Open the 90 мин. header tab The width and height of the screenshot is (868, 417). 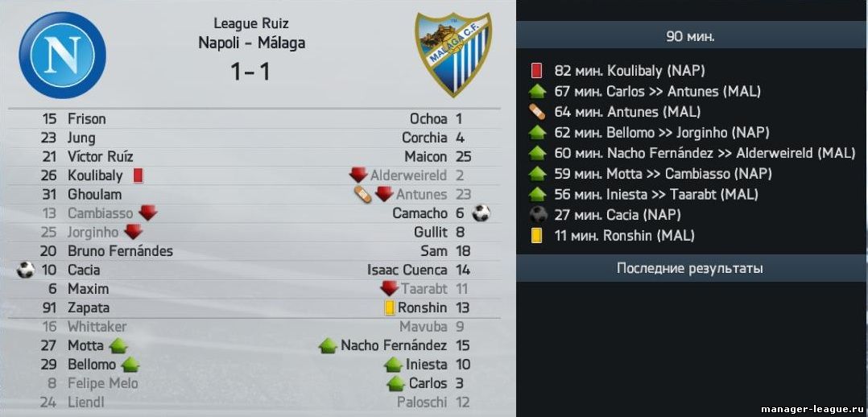691,37
